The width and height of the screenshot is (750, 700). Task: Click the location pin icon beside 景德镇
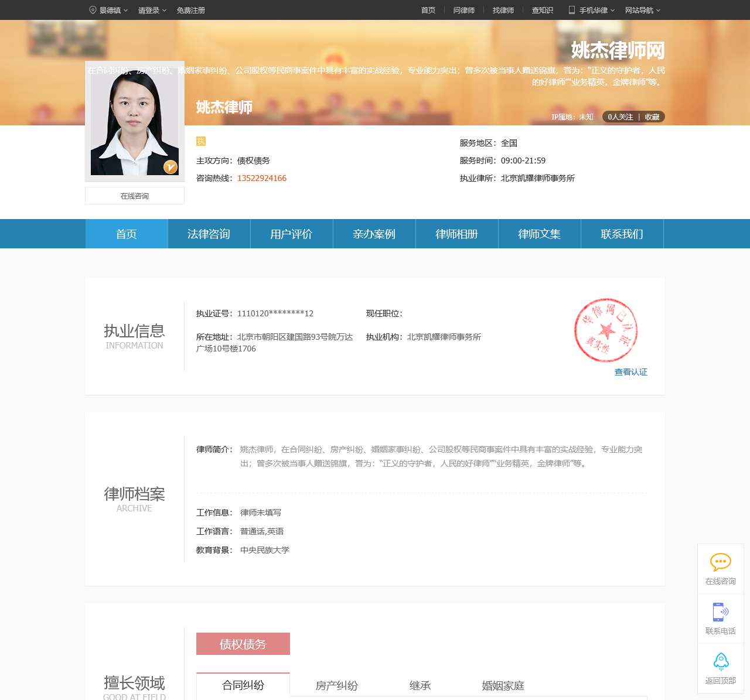pyautogui.click(x=93, y=10)
